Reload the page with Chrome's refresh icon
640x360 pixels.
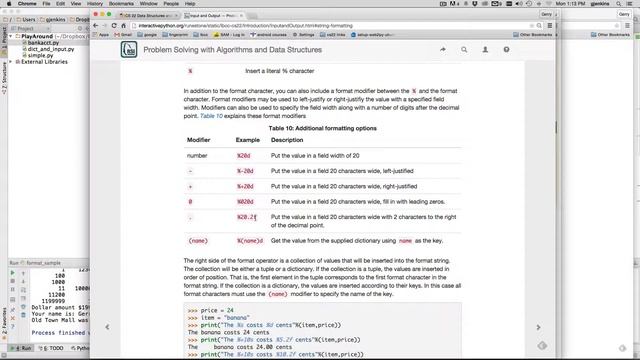tap(114, 25)
